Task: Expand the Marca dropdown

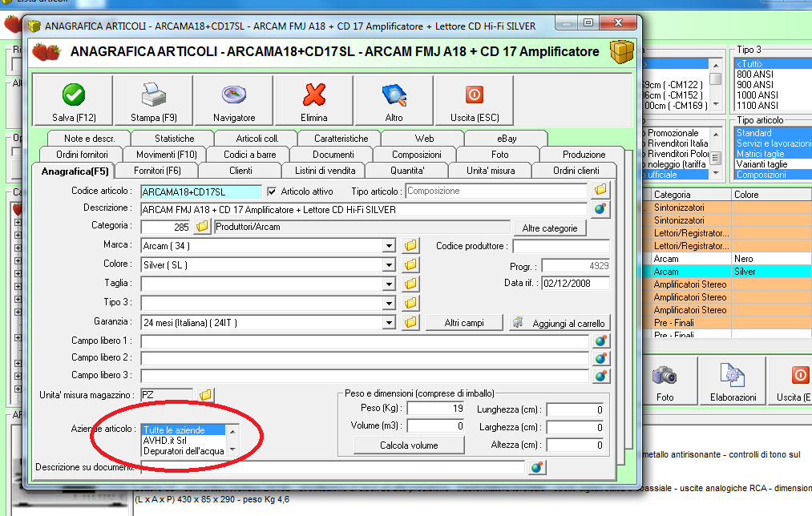Action: tap(389, 246)
